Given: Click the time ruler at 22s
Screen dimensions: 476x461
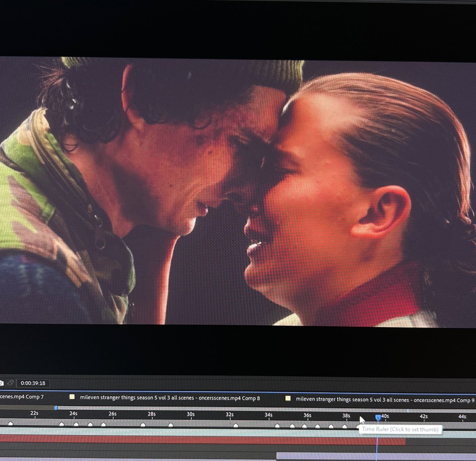Looking at the screenshot, I should pos(35,413).
